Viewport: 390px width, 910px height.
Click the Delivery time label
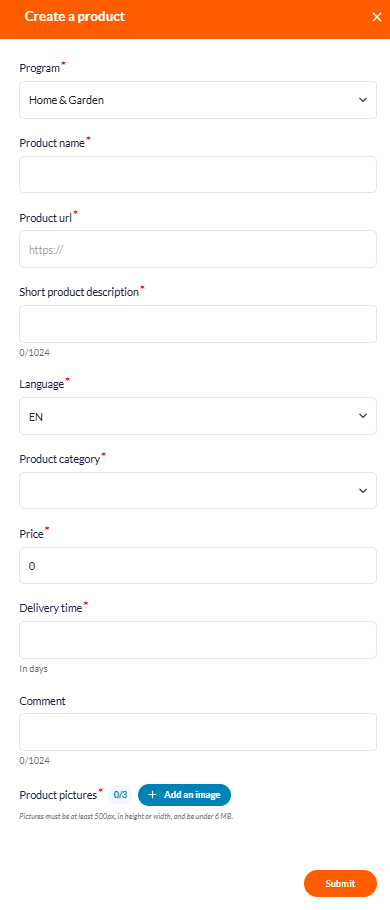pos(51,608)
